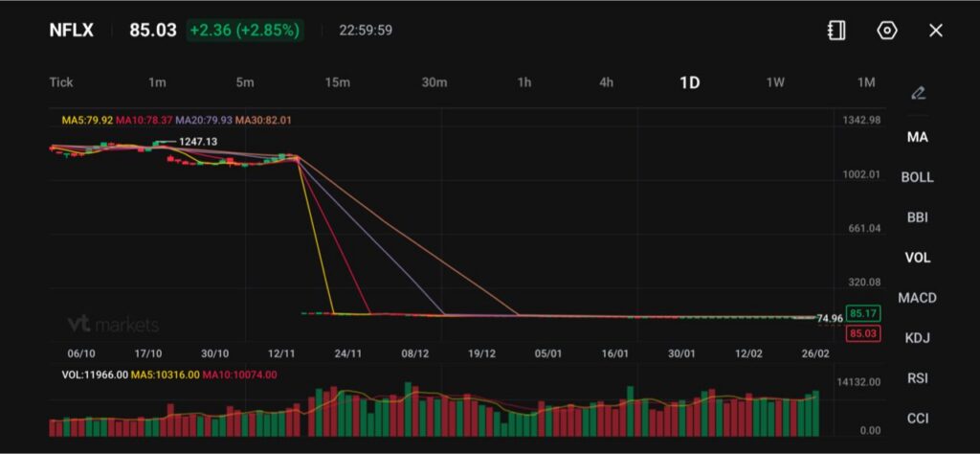The width and height of the screenshot is (980, 454).
Task: Select the 15m timeframe tab
Action: pos(337,82)
